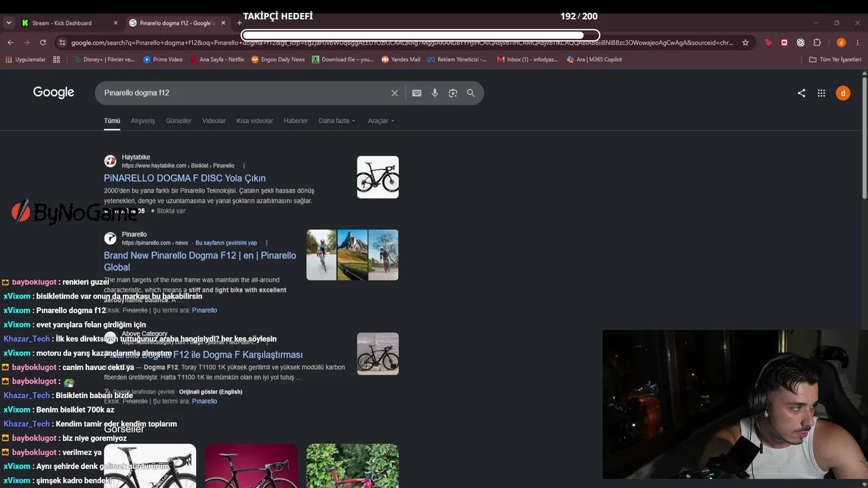
Task: Switch to the Kısa videolar tab
Action: (254, 121)
